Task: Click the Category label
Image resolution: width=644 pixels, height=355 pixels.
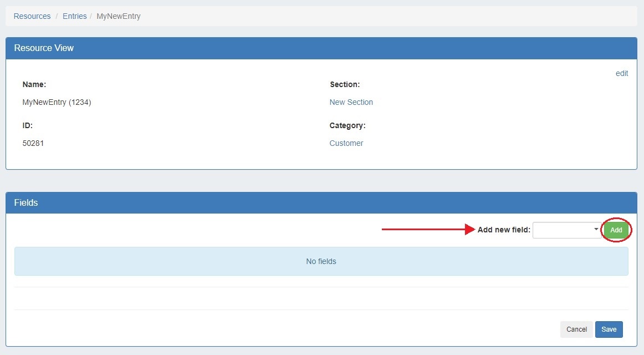Action: click(347, 125)
